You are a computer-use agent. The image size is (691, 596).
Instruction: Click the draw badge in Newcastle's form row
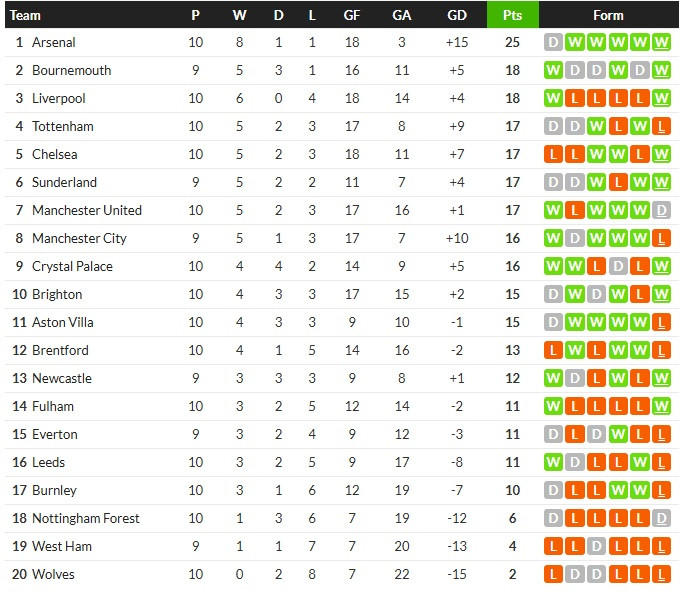point(575,379)
